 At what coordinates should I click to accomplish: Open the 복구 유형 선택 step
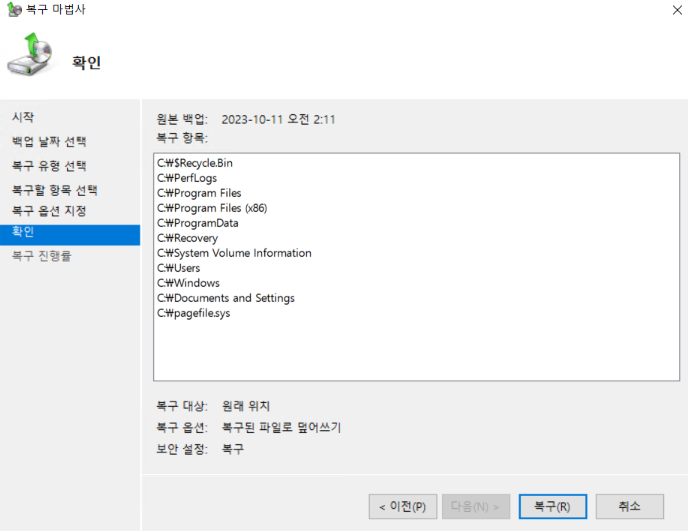(x=48, y=165)
